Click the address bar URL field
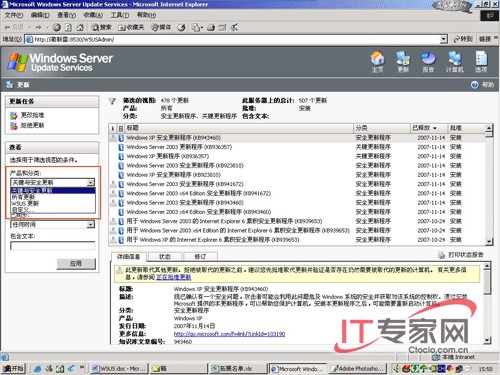 (232, 39)
